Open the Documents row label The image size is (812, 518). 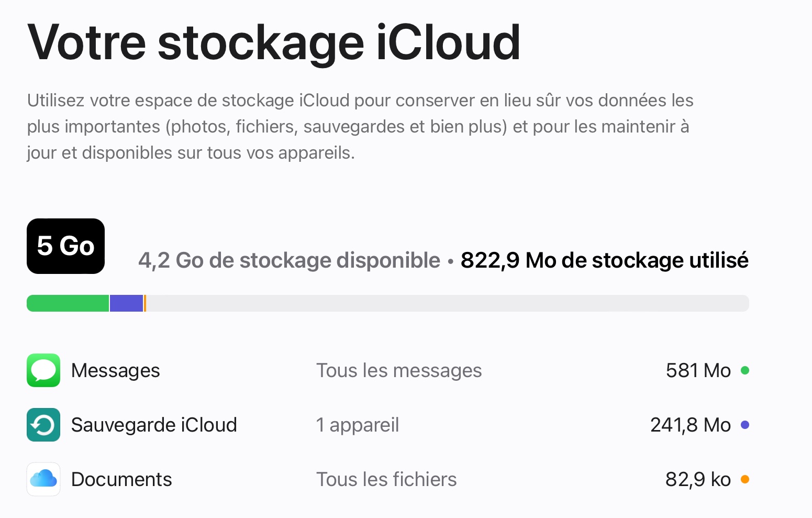click(x=121, y=479)
